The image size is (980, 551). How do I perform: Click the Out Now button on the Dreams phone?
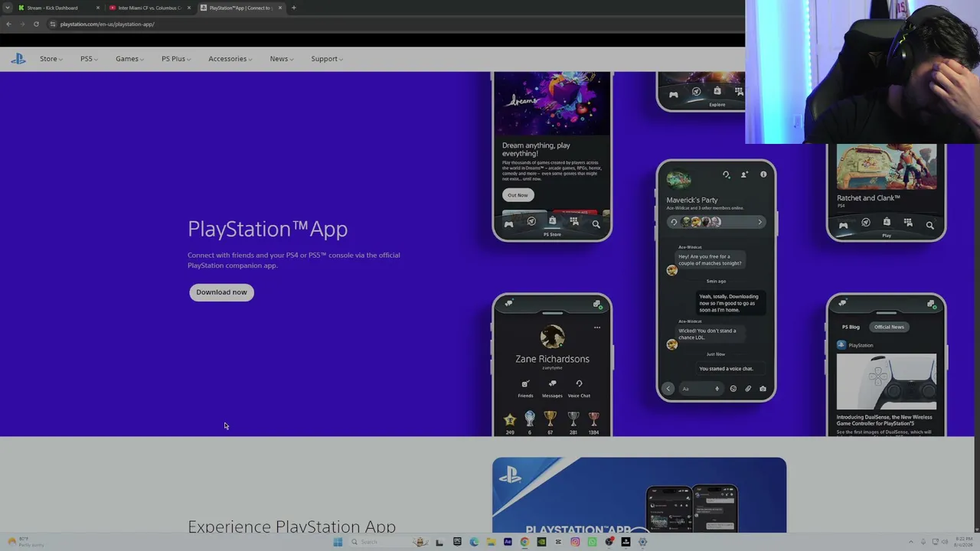pos(518,195)
